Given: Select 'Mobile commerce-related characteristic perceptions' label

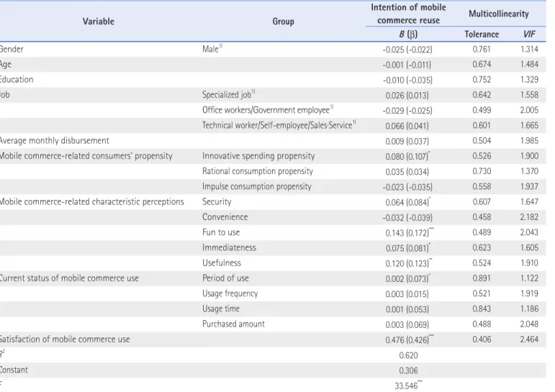Looking at the screenshot, I should coord(92,201).
